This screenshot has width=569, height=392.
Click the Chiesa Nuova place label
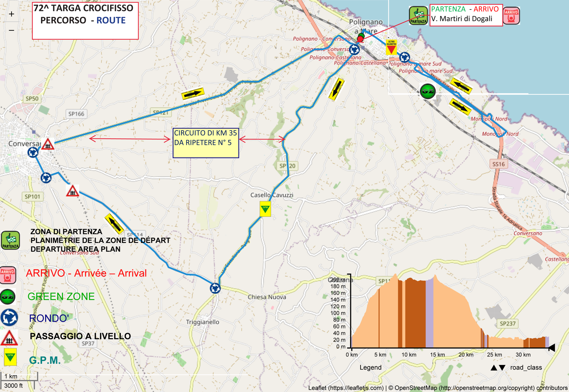[267, 297]
